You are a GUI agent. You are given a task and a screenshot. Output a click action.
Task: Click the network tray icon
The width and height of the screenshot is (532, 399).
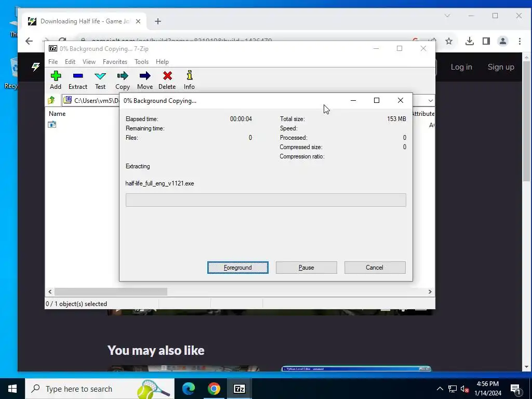(x=452, y=389)
